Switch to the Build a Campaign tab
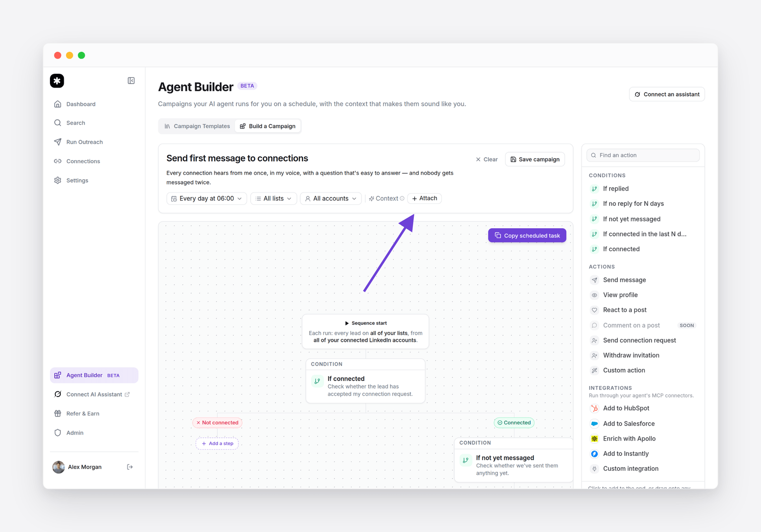The image size is (761, 532). pos(268,126)
